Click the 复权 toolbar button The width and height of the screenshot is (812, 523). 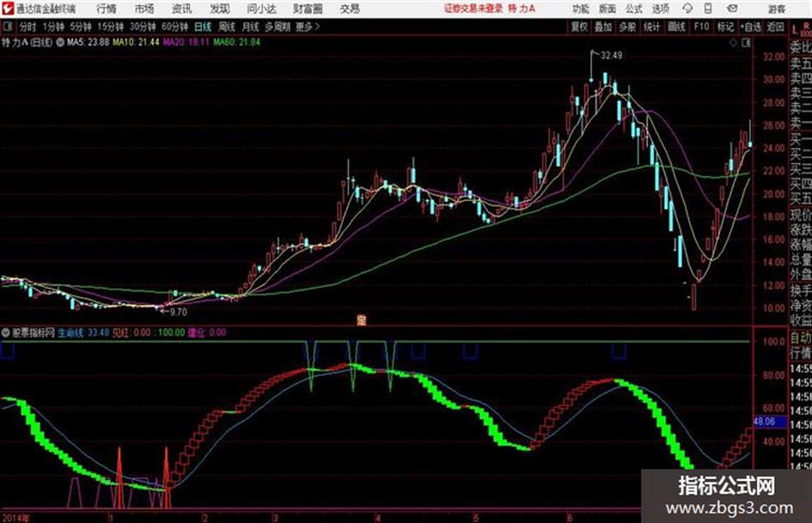(579, 27)
